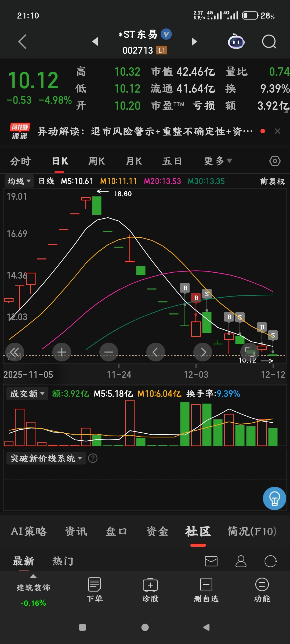Open 简况(F10) section tab

tap(252, 531)
